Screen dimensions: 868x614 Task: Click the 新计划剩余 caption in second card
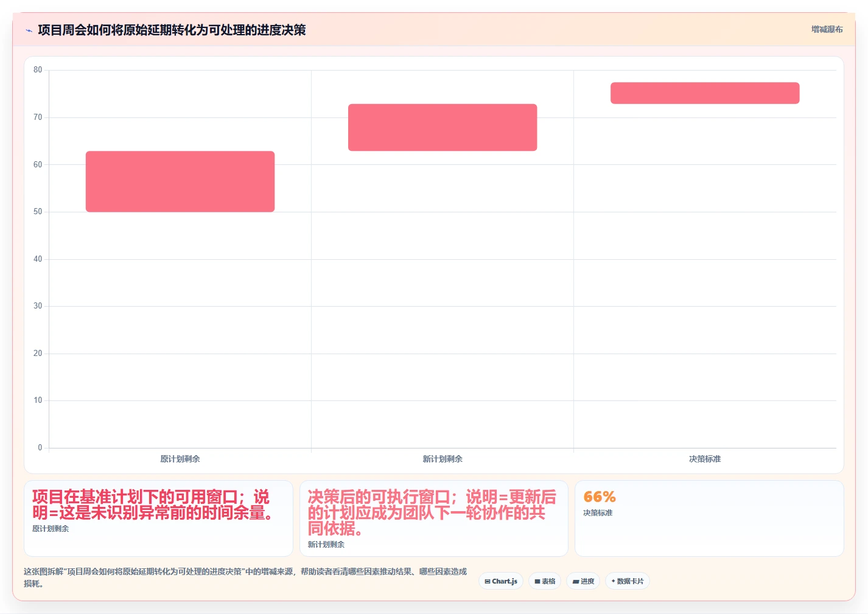pos(326,545)
